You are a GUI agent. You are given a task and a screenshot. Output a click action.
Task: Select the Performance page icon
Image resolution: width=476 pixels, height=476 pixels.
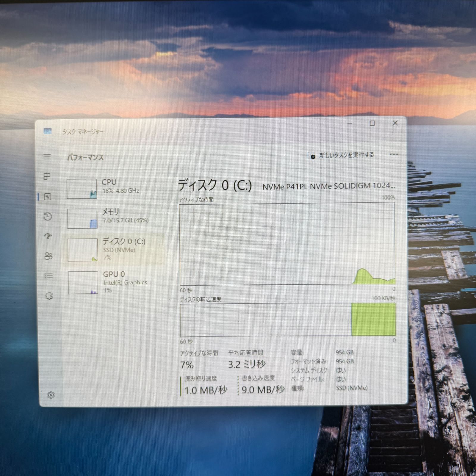(48, 197)
